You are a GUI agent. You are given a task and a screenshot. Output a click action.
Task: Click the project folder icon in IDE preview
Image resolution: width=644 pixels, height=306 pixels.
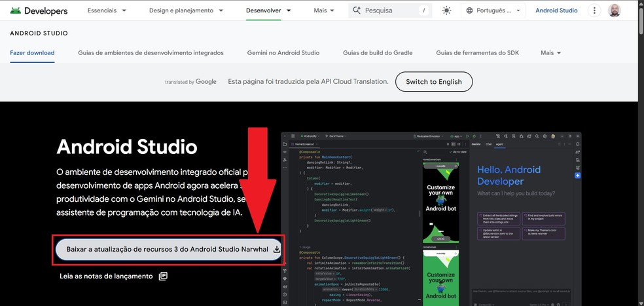click(x=285, y=144)
